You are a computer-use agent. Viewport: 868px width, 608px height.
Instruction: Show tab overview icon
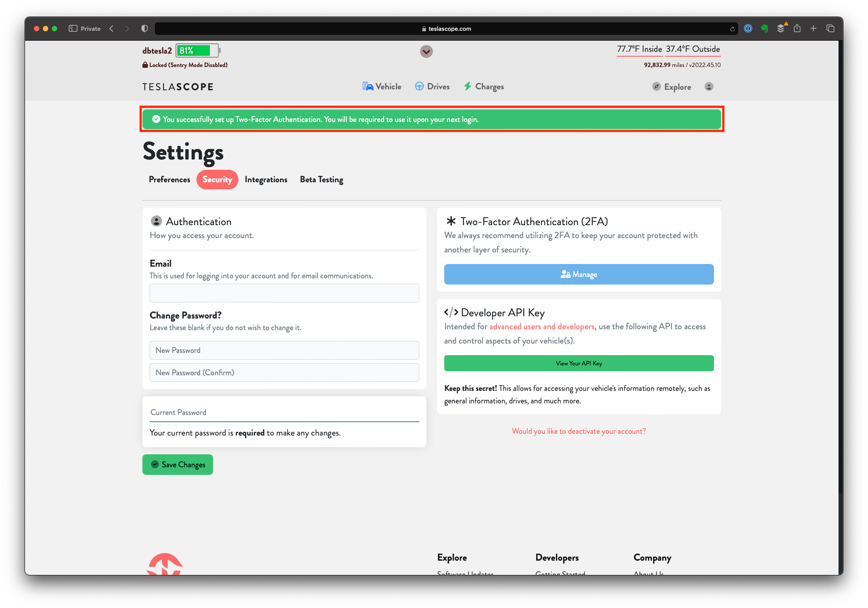click(830, 29)
